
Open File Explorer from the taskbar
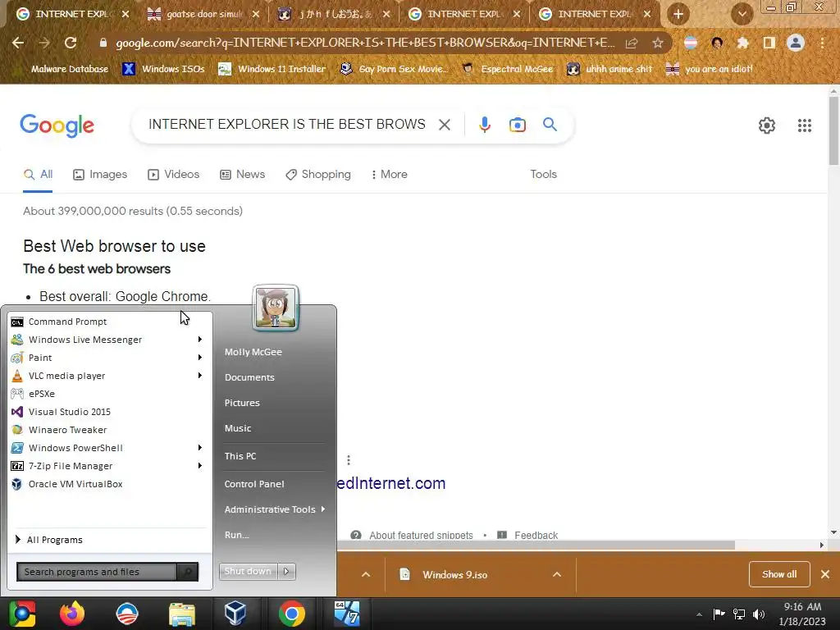(182, 614)
